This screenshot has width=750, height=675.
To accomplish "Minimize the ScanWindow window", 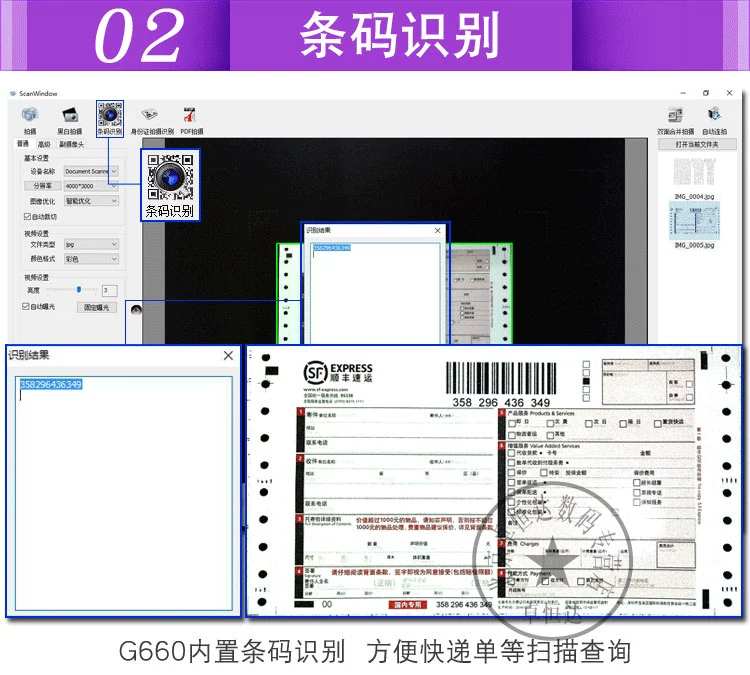I will tap(683, 93).
